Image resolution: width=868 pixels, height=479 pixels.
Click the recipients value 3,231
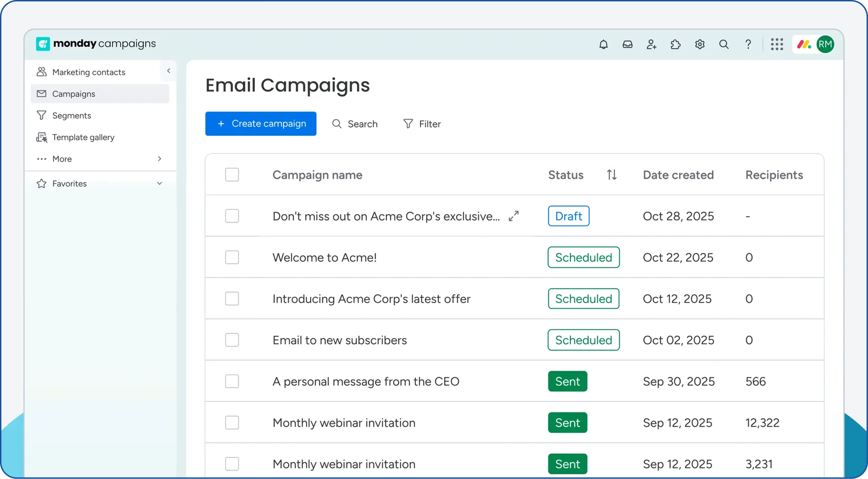point(759,464)
